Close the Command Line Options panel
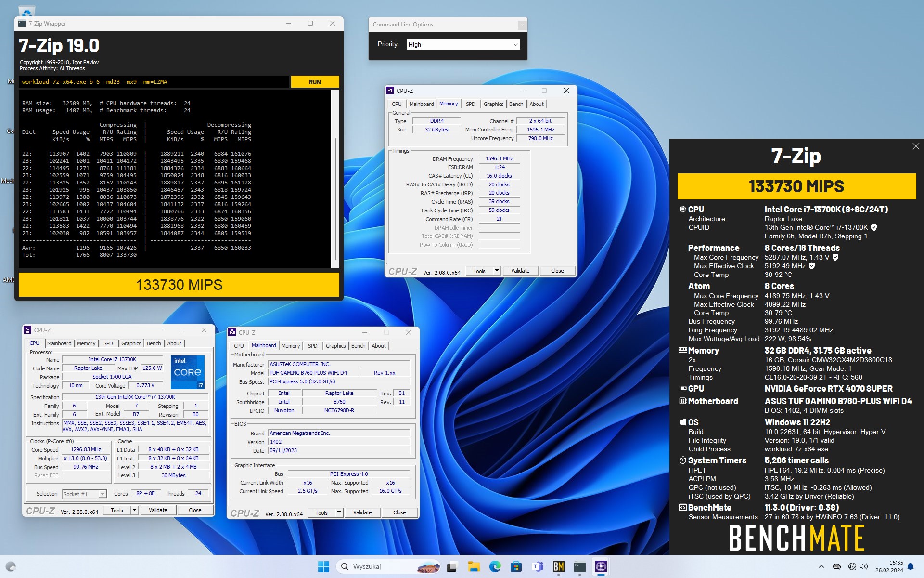 click(522, 25)
